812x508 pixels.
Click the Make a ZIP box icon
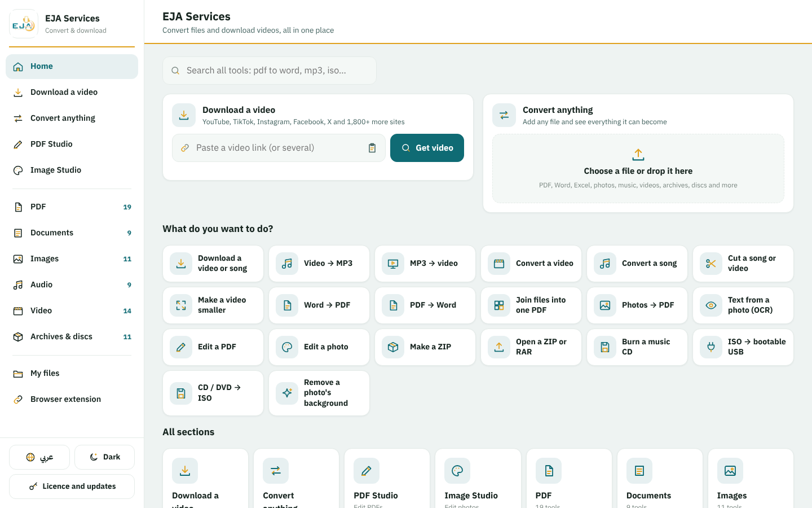[x=393, y=347]
